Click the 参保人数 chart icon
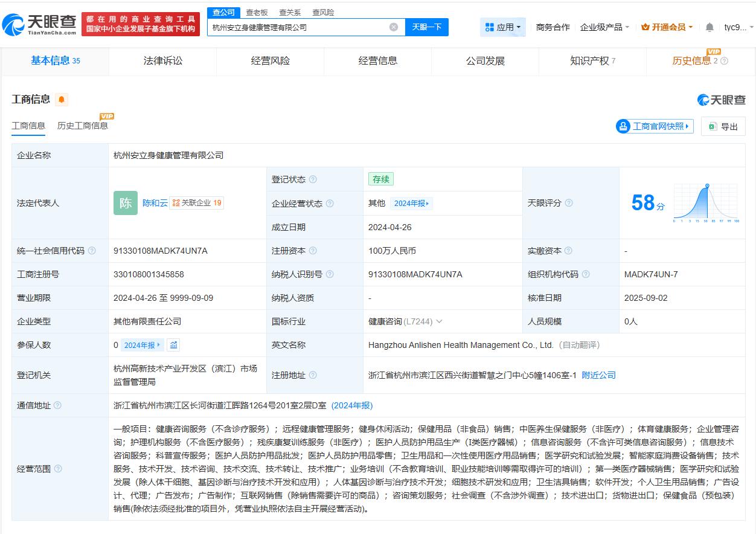The height and width of the screenshot is (534, 756). [x=175, y=345]
